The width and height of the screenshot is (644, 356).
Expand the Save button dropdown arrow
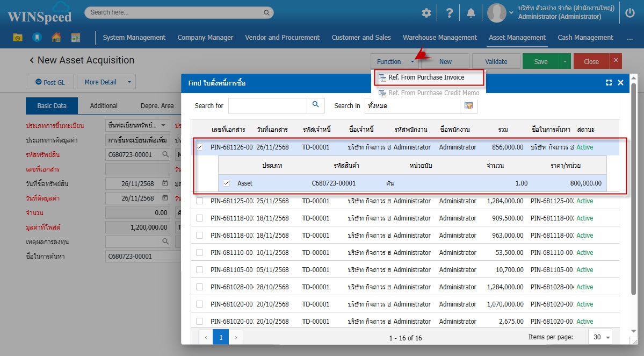point(565,61)
